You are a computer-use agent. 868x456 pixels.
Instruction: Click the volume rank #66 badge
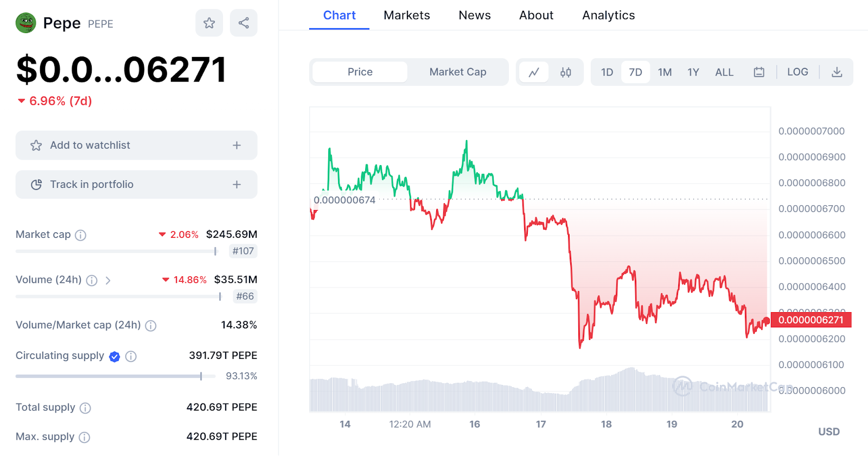pyautogui.click(x=245, y=296)
